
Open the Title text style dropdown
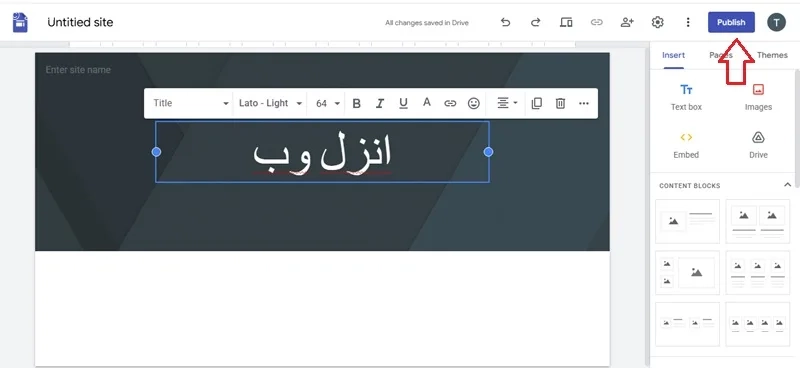pyautogui.click(x=190, y=103)
